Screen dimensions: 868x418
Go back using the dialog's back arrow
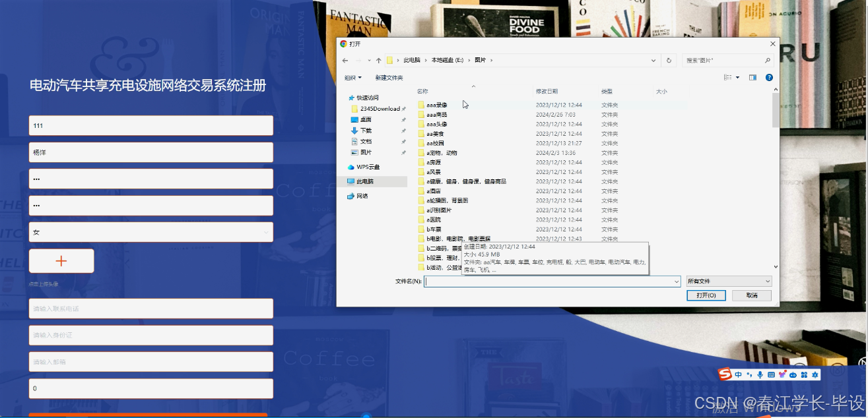[x=345, y=60]
